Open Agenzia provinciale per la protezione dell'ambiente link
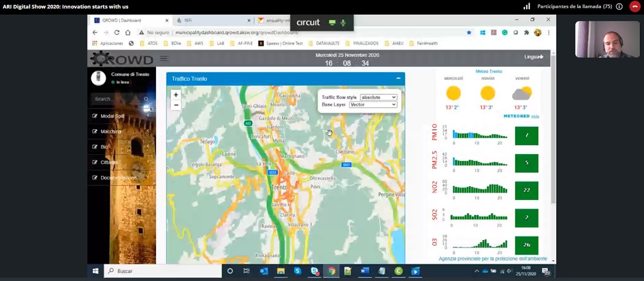 pos(493,258)
